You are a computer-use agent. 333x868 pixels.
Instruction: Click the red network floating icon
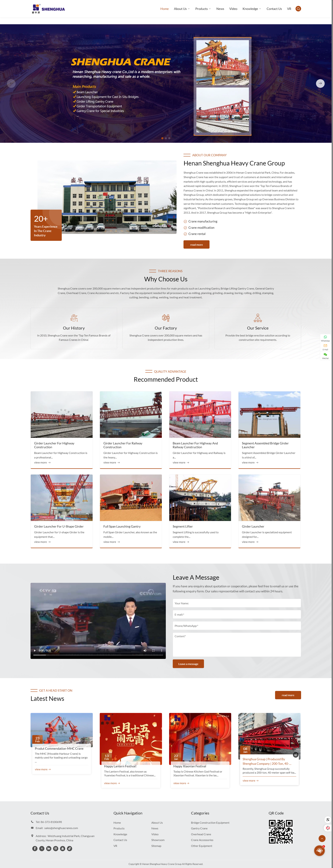328,828
